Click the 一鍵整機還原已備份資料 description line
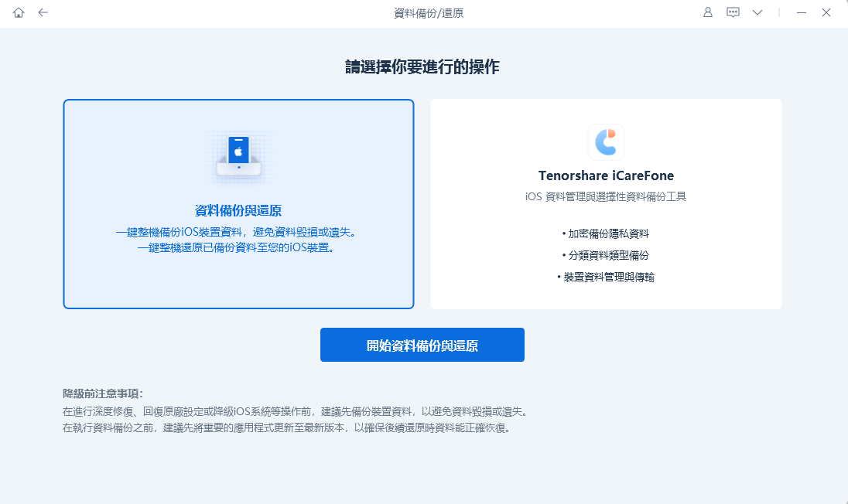The width and height of the screenshot is (848, 504). (x=236, y=247)
